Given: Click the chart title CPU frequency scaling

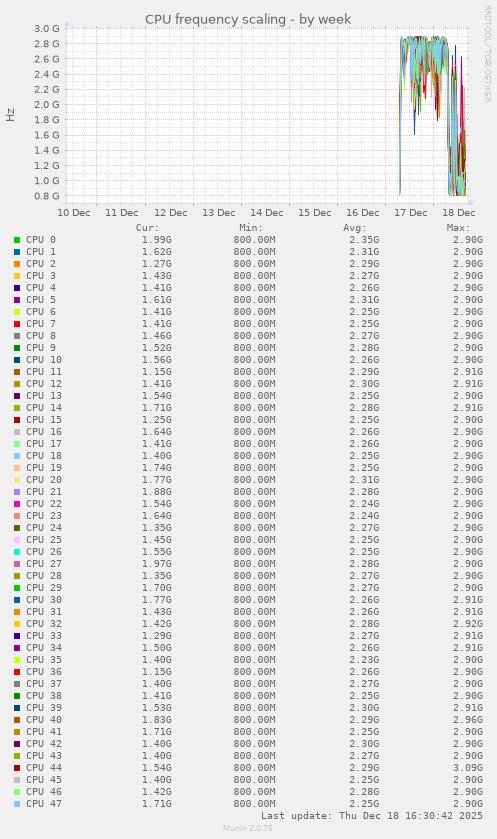Looking at the screenshot, I should click(248, 19).
